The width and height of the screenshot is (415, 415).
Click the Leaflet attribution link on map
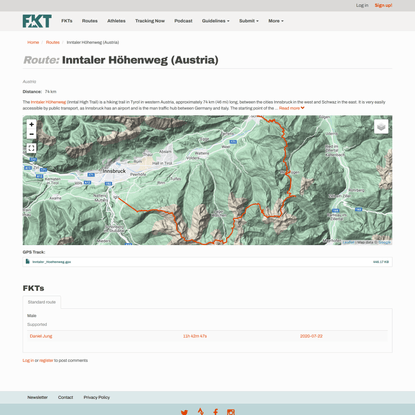click(348, 242)
